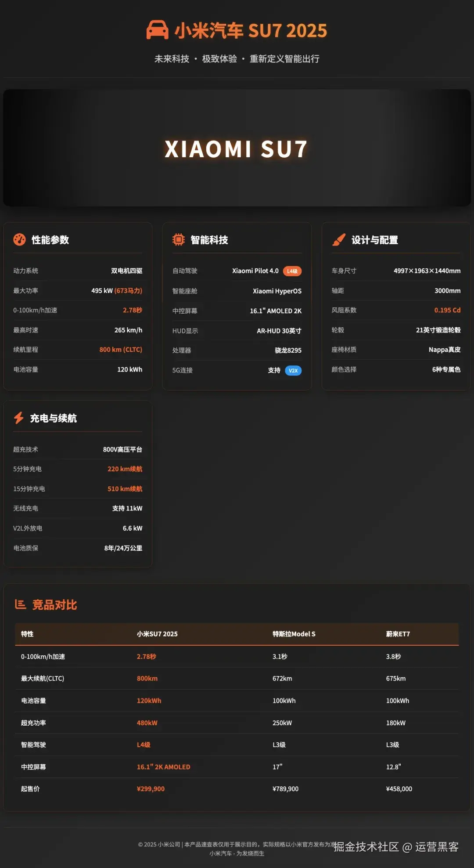Click the Xiaomi HyperOS value

click(x=277, y=291)
